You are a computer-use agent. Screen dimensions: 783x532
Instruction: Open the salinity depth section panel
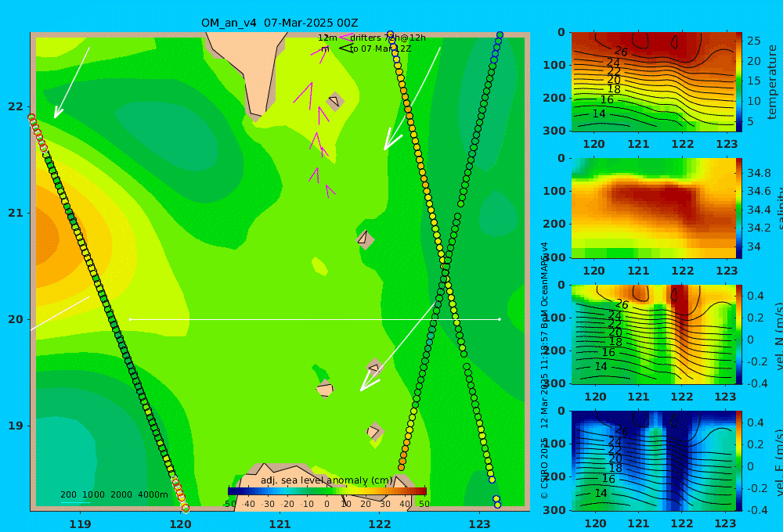coord(653,208)
